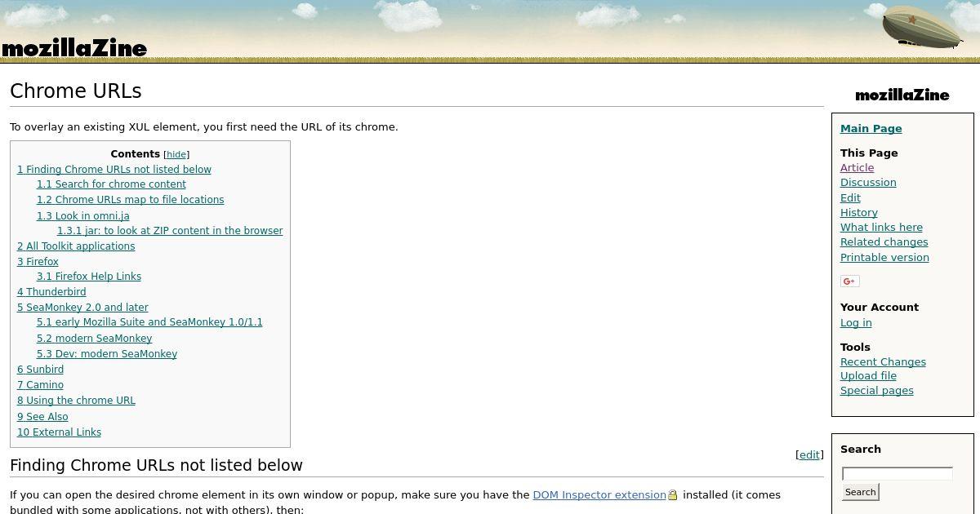Select the Article tab in sidebar
Image resolution: width=980 pixels, height=514 pixels.
(857, 168)
